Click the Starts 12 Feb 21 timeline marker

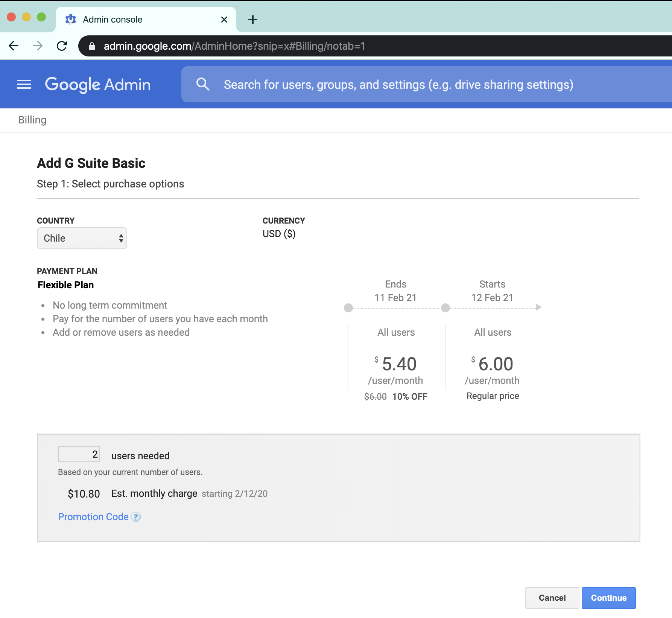[x=445, y=308]
